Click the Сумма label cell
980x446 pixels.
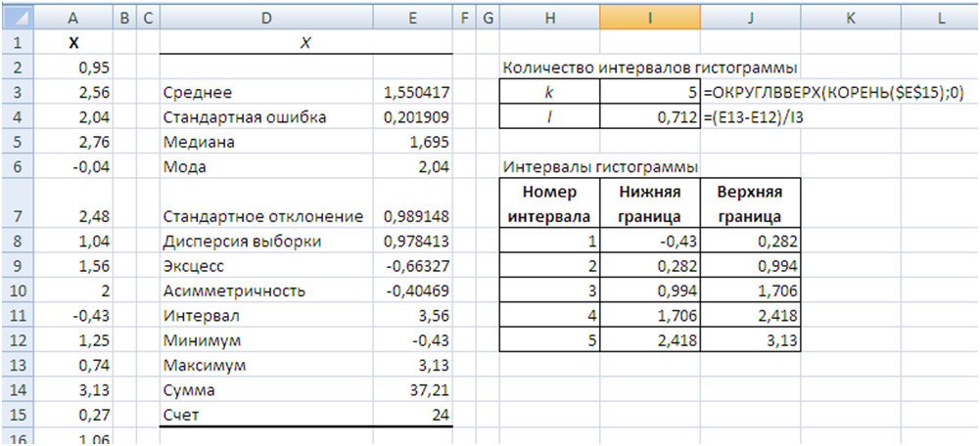pos(267,390)
